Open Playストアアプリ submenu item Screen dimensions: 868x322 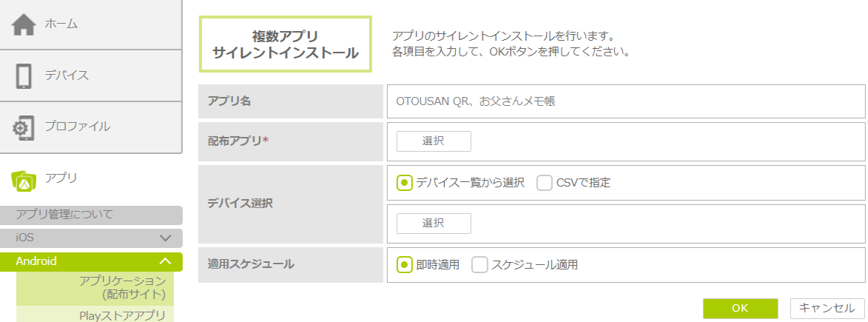click(121, 315)
